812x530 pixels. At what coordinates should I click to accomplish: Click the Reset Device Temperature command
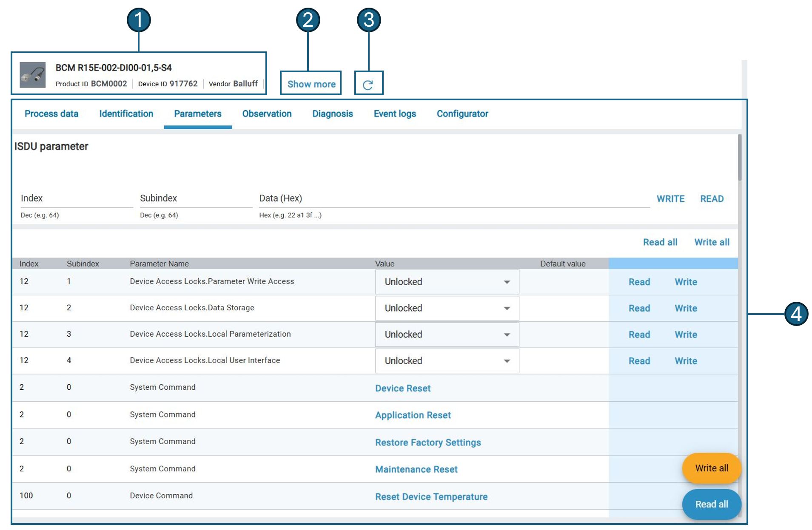tap(431, 497)
